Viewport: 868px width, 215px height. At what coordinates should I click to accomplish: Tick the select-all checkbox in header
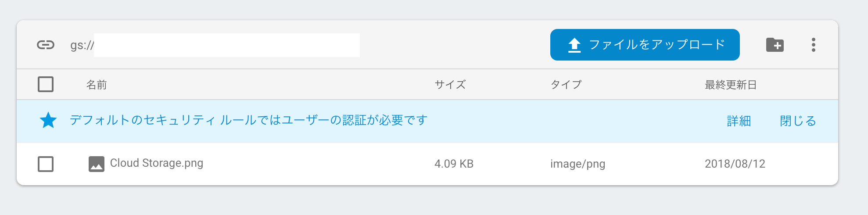[46, 84]
